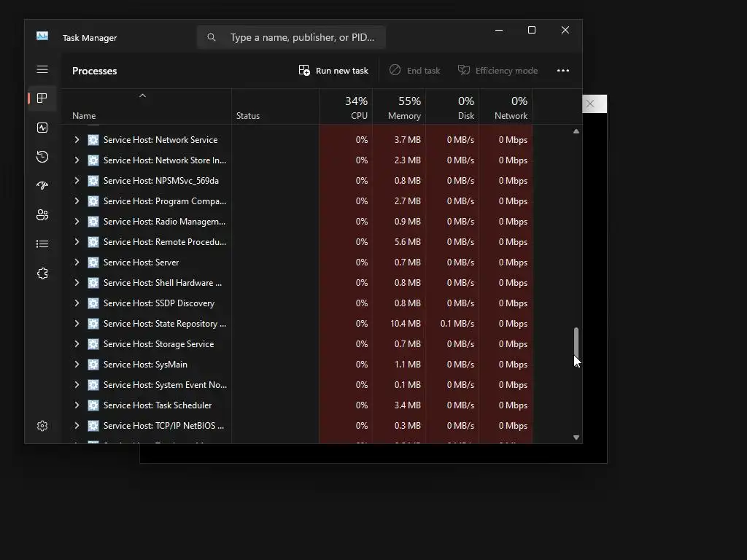
Task: Sort by Status column header
Action: 275,107
